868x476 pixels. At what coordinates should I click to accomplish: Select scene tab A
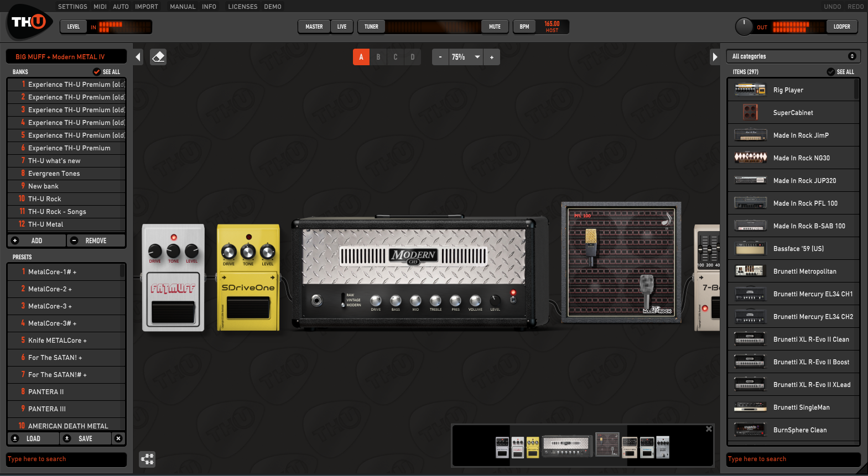click(361, 57)
